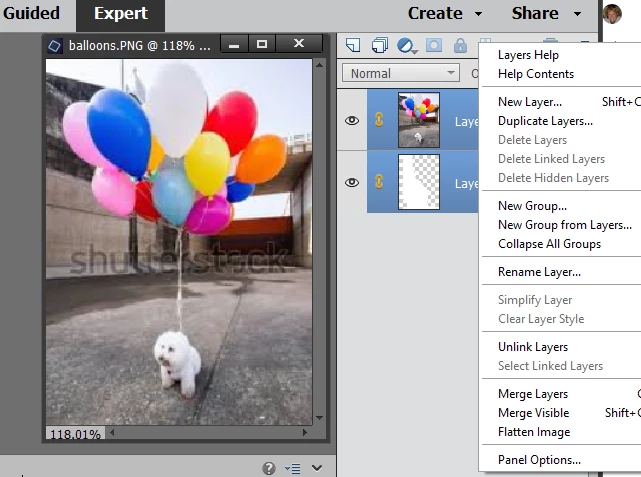Collapse panel with the bottom chevron arrow

(x=317, y=468)
